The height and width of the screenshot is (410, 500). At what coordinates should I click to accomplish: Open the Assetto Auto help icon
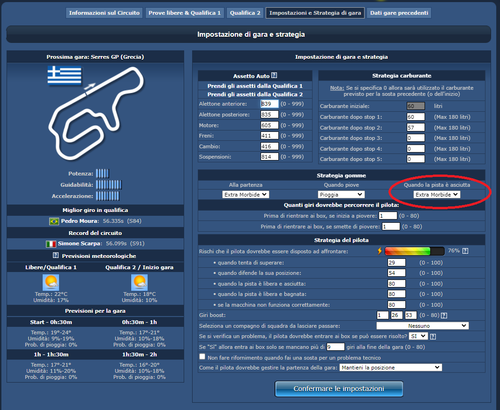(x=274, y=76)
